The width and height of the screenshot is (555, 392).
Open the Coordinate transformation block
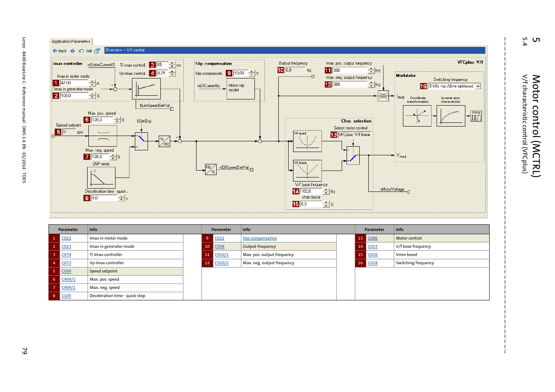point(417,116)
